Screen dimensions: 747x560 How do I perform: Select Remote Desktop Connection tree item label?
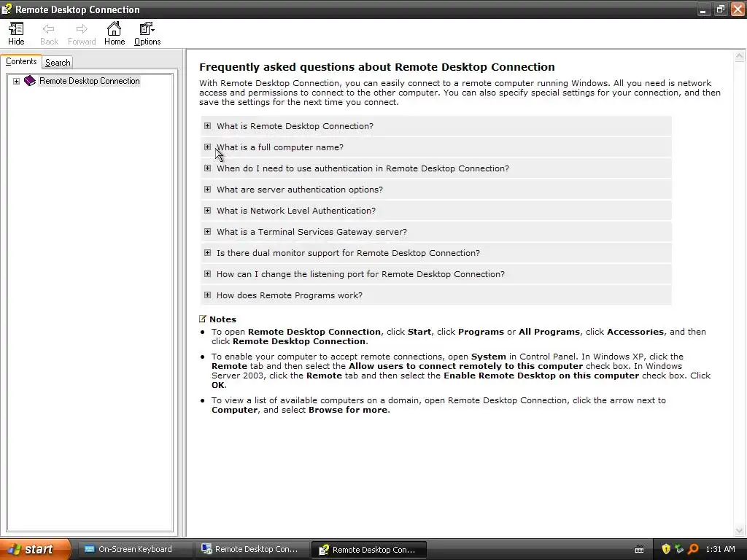(x=90, y=81)
